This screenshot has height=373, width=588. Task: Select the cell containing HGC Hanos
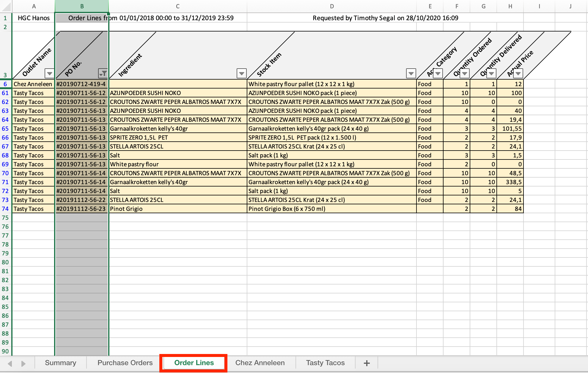(x=33, y=18)
